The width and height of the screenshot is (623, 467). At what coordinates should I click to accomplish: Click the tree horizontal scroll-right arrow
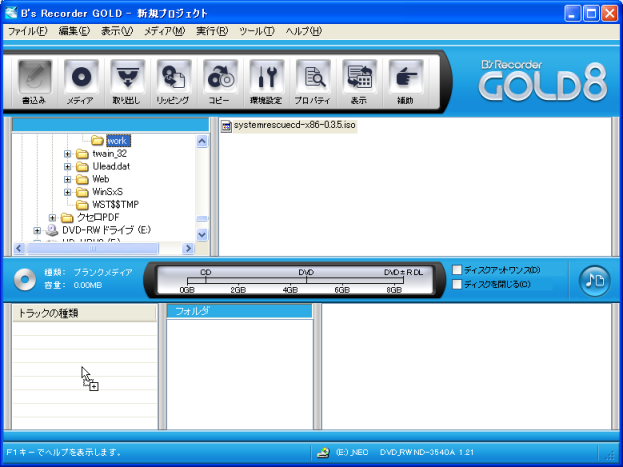pyautogui.click(x=188, y=248)
